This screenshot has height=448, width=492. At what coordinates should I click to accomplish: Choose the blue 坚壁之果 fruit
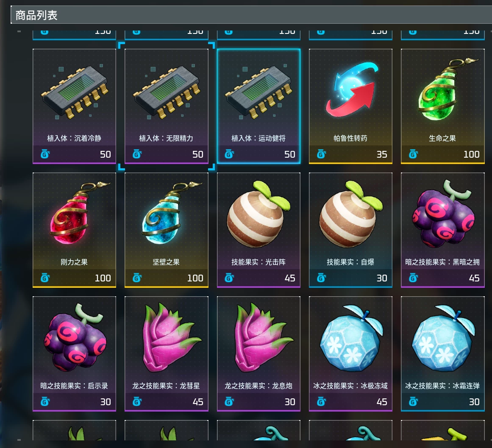[x=166, y=230]
